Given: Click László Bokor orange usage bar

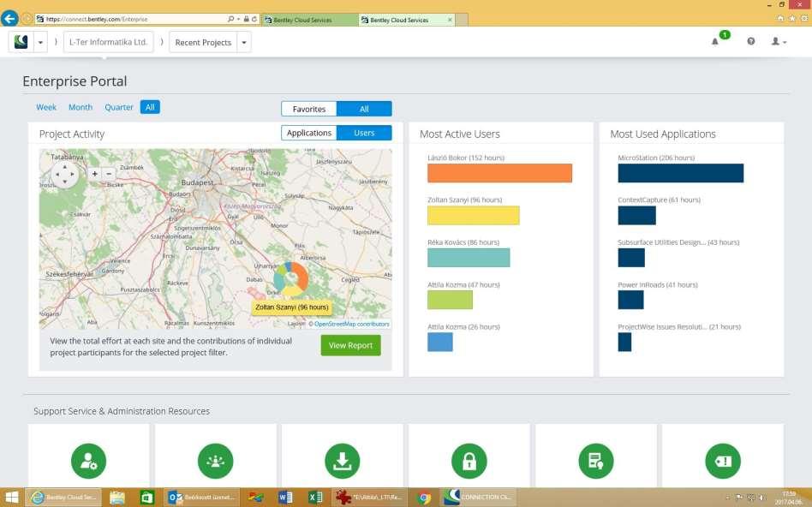Looking at the screenshot, I should 499,173.
